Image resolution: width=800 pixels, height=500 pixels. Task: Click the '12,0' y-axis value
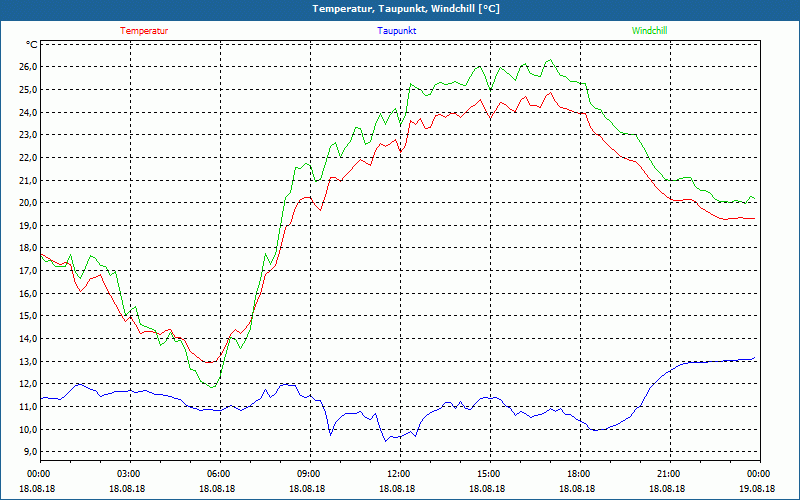pos(29,384)
